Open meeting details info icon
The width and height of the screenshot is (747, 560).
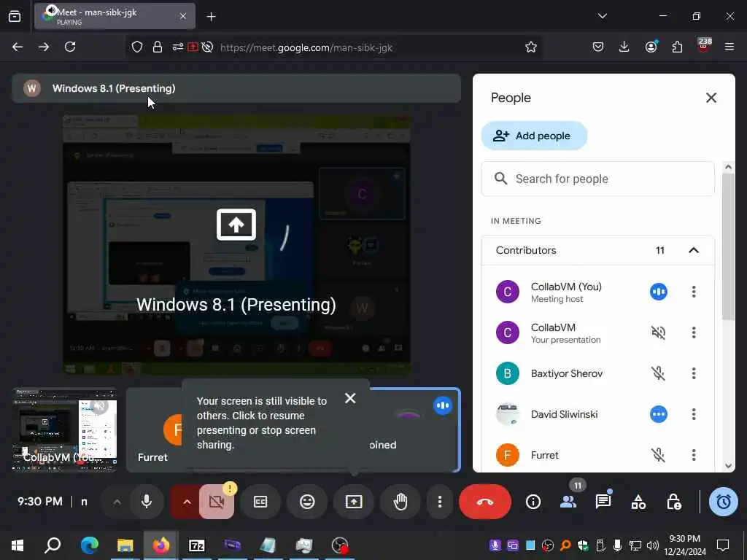click(x=533, y=502)
